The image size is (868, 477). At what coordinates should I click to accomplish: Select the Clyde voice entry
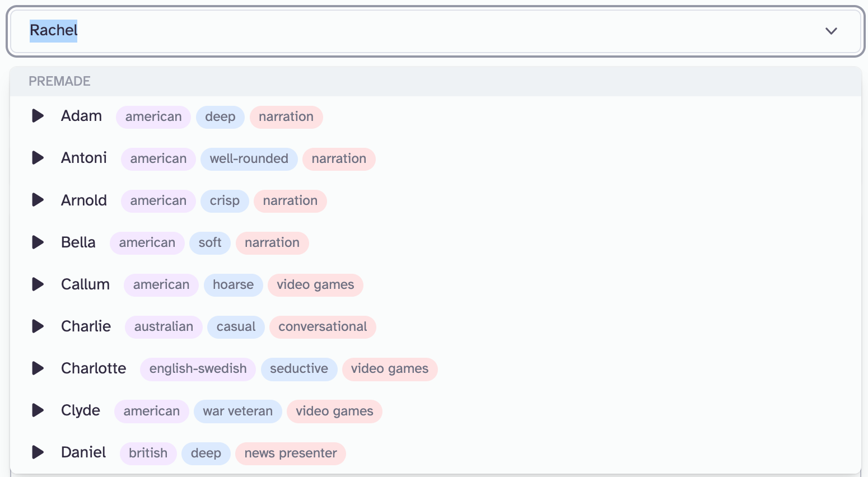point(80,410)
